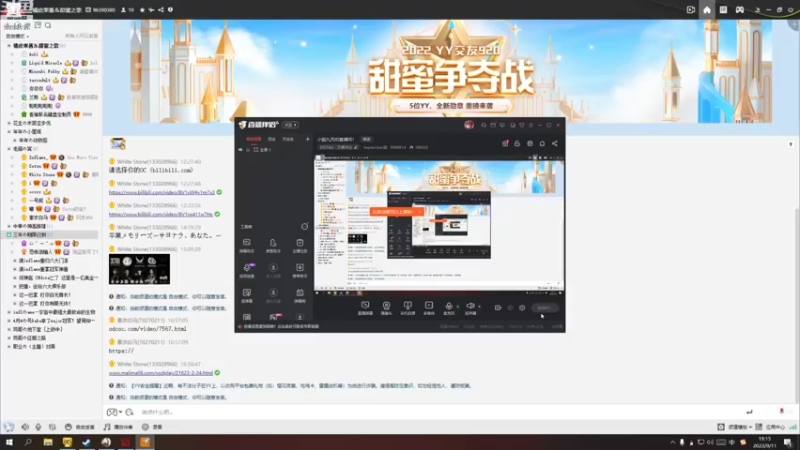800x450 pixels.
Task: Click the headset support icon in streaming tool title bar
Action: [x=484, y=125]
